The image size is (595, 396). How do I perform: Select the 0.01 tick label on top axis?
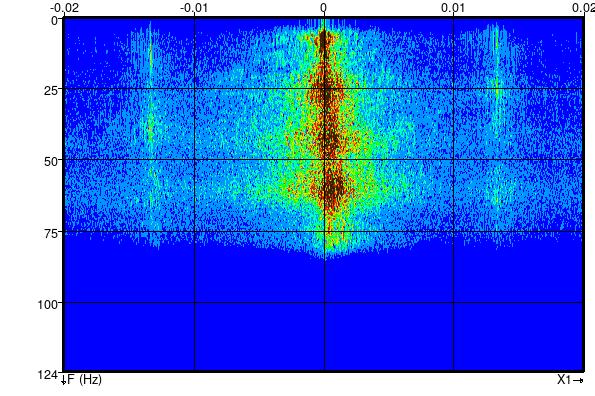pos(453,8)
